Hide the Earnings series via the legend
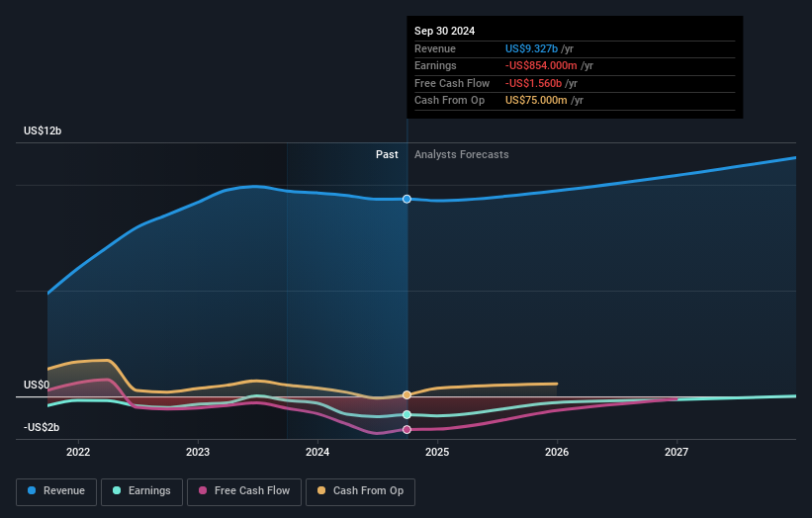 point(141,490)
